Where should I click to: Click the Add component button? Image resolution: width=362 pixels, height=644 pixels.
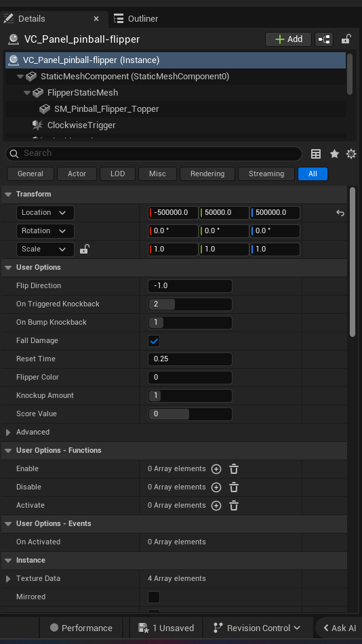coord(289,39)
